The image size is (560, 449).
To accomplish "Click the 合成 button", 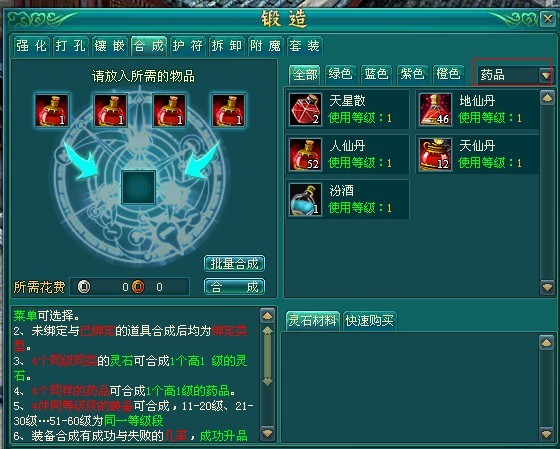I will [234, 286].
